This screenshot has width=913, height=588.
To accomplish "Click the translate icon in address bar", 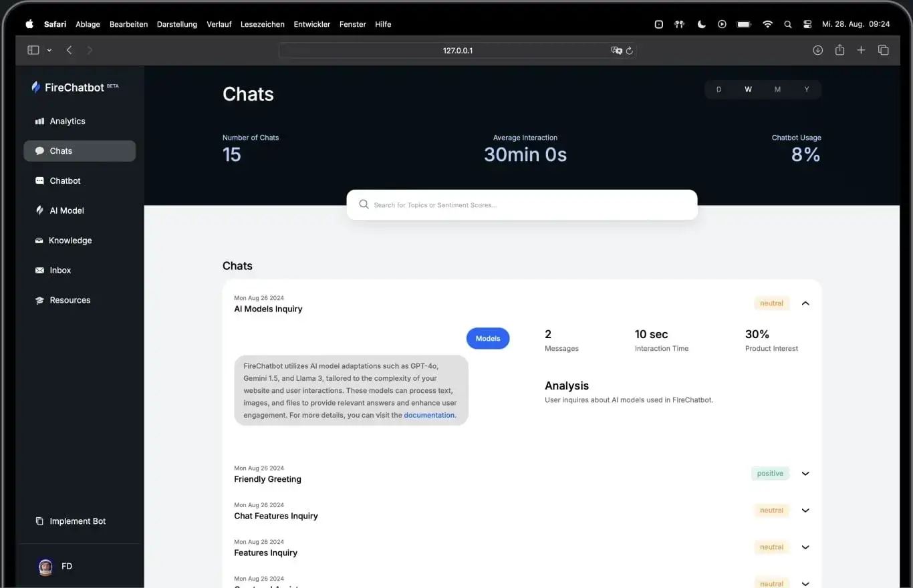I will (616, 50).
